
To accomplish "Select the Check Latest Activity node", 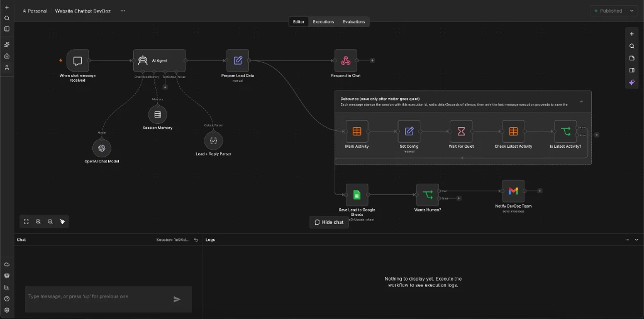I will coord(513,132).
